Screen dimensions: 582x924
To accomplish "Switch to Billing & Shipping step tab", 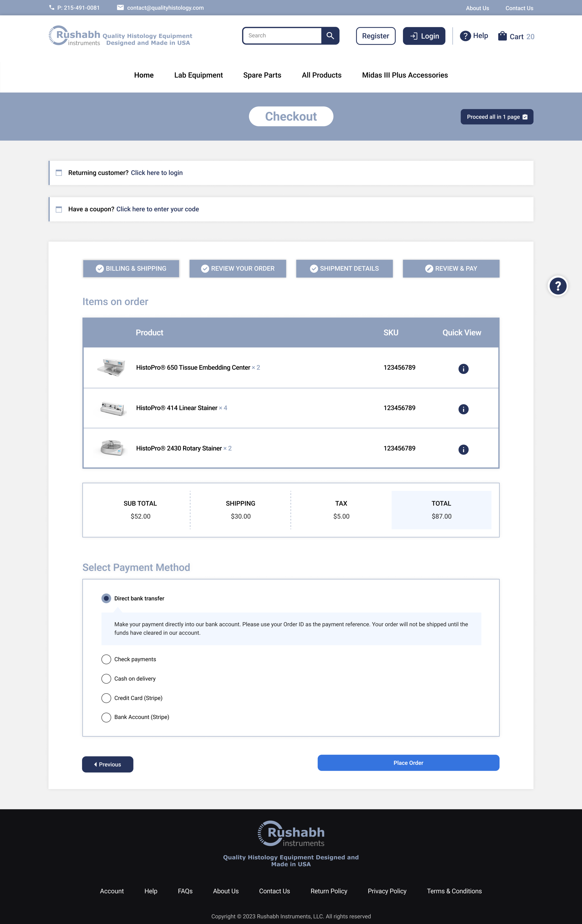I will [131, 269].
